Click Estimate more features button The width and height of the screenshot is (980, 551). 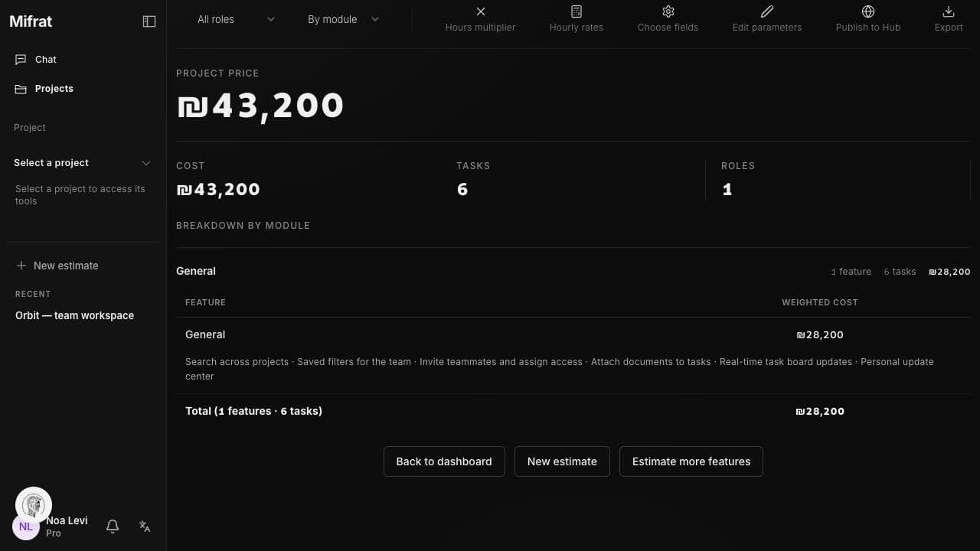pyautogui.click(x=691, y=461)
